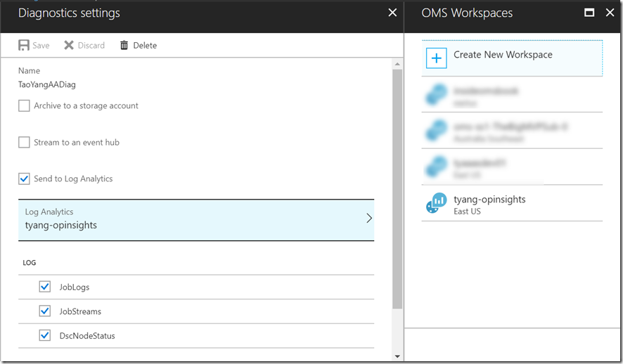
Task: Uncheck Send to Log Analytics
Action: [24, 178]
